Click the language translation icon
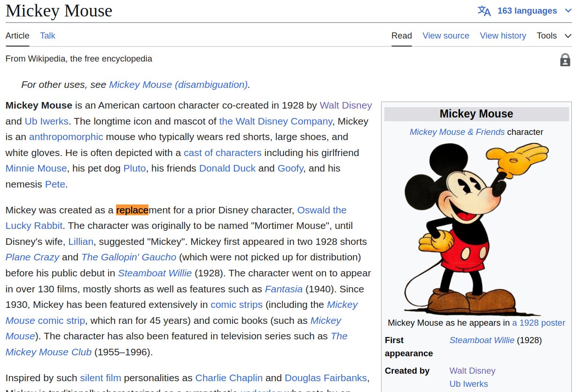 [x=484, y=11]
